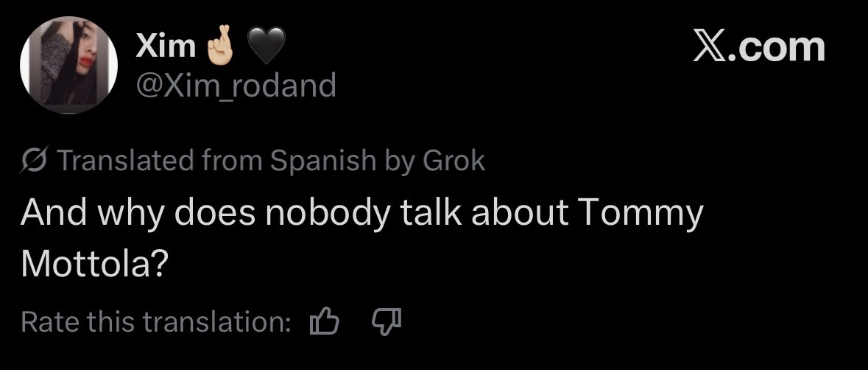868x370 pixels.
Task: Click the crossed fingers emoji beside Xim
Action: (x=219, y=46)
